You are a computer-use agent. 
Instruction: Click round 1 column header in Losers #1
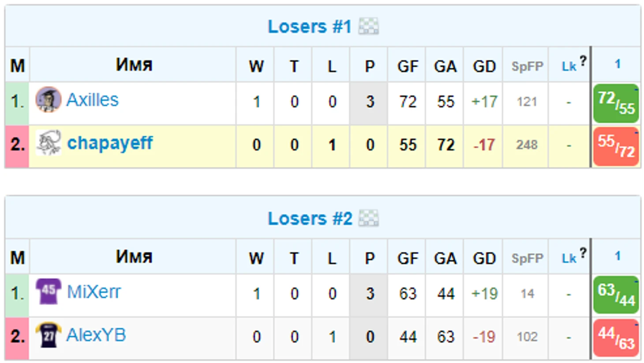pos(618,64)
